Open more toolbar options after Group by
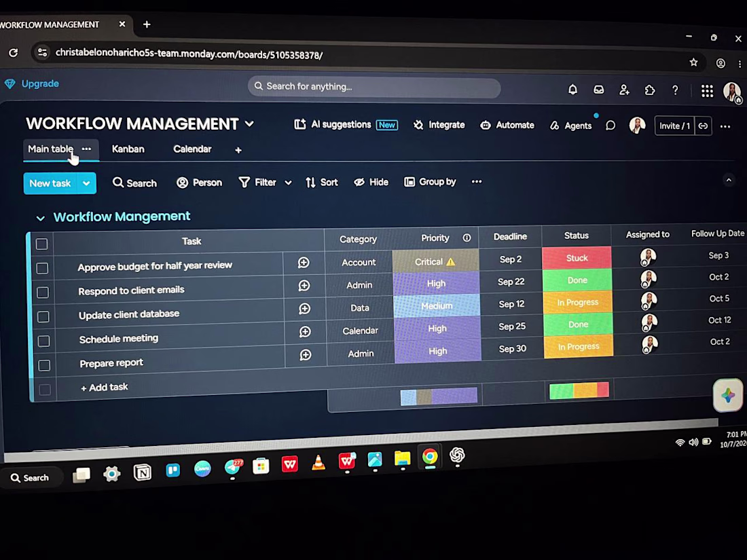 477,182
